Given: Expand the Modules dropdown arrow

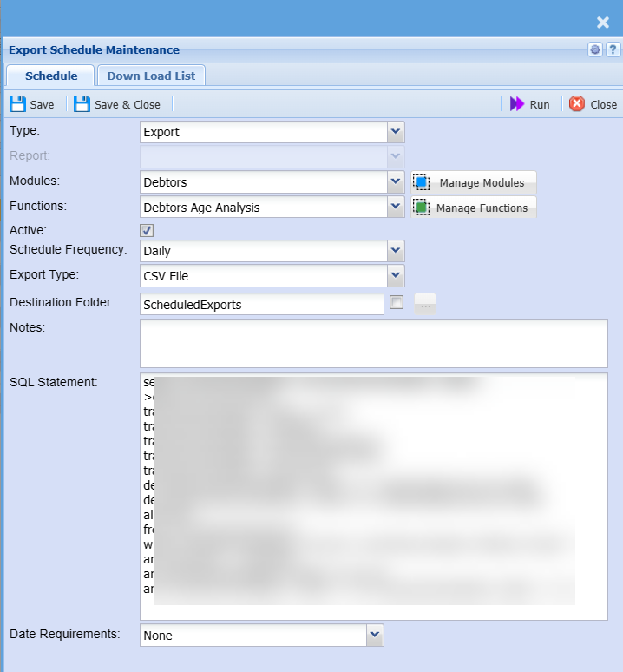Looking at the screenshot, I should click(396, 181).
